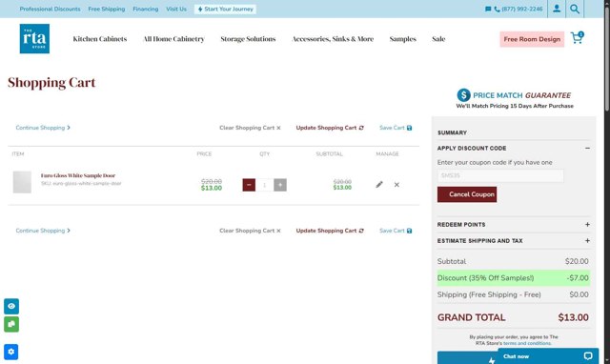
Task: Click top Continue Shopping link
Action: 43,128
